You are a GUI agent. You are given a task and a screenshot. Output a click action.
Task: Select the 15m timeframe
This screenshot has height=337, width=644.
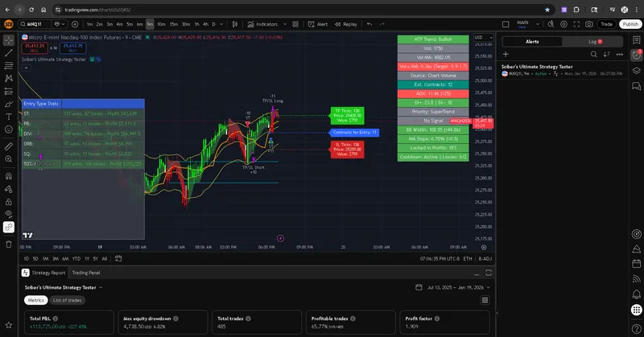(174, 24)
